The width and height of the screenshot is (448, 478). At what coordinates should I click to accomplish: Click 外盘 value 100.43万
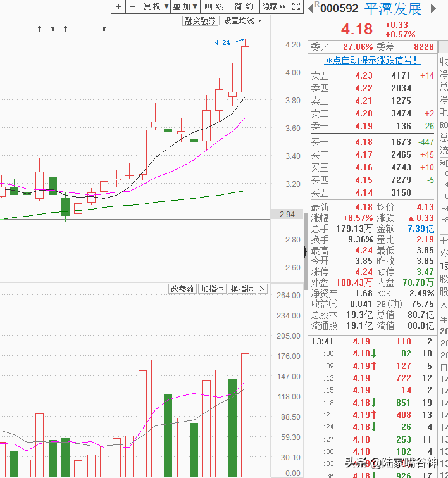354,282
